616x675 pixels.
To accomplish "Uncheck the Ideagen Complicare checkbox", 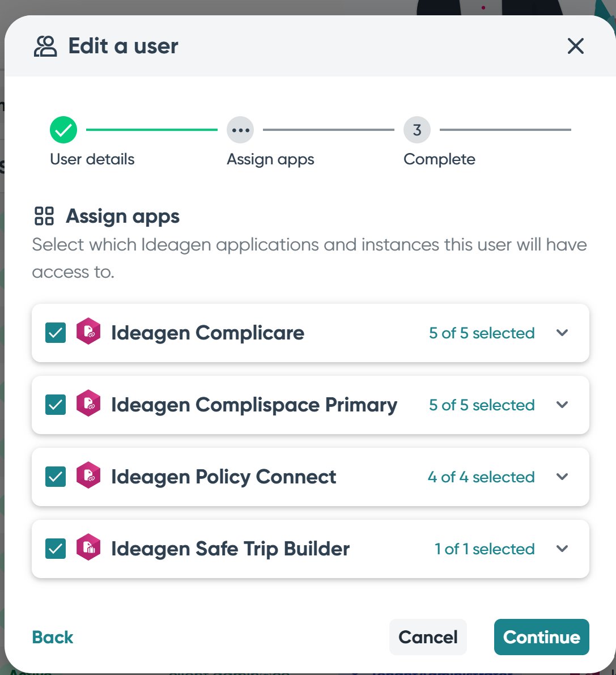I will tap(56, 333).
